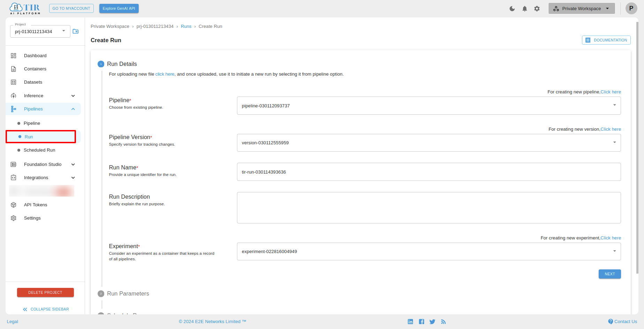The width and height of the screenshot is (644, 329).
Task: Click the Legal footer link
Action: pos(13,322)
